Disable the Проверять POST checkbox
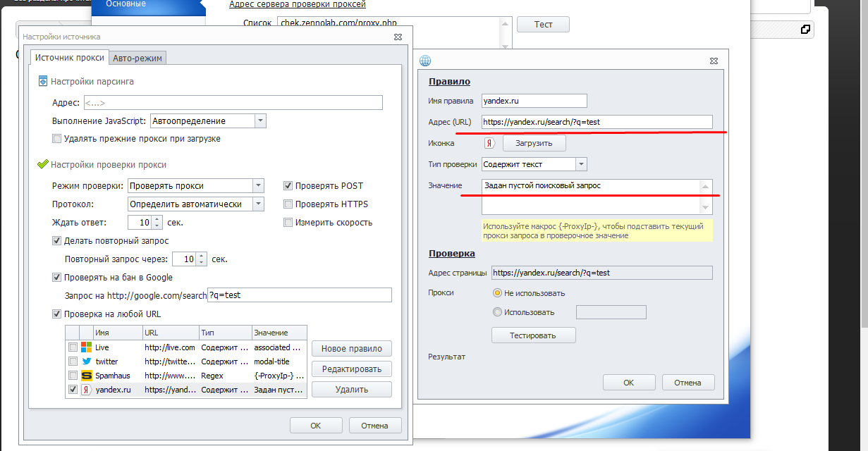This screenshot has height=451, width=868. coord(288,186)
